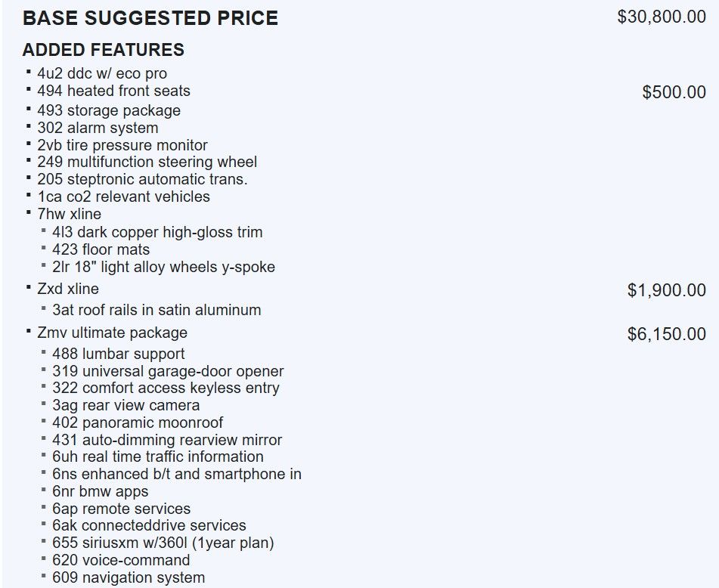Select the 493 storage package line

(109, 110)
